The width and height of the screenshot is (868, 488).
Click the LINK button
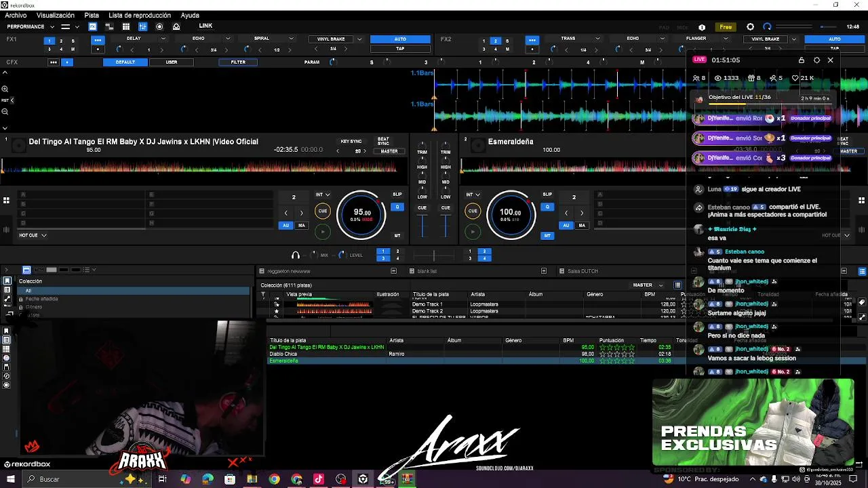205,26
